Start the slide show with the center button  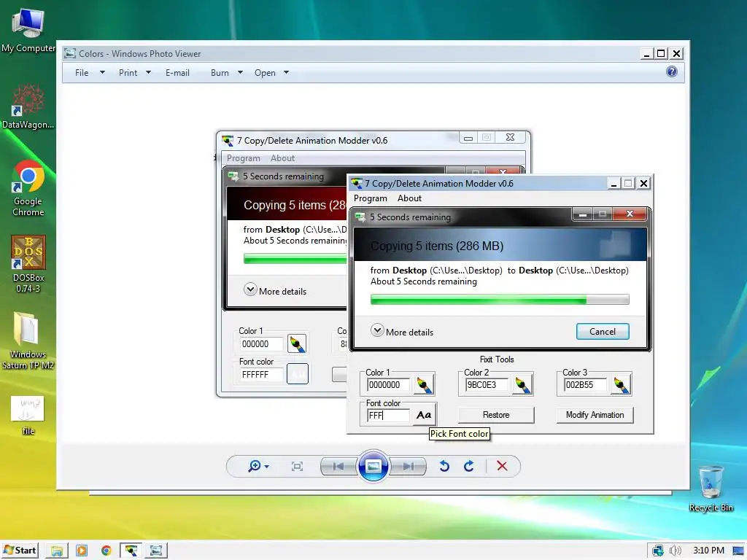[x=373, y=466]
